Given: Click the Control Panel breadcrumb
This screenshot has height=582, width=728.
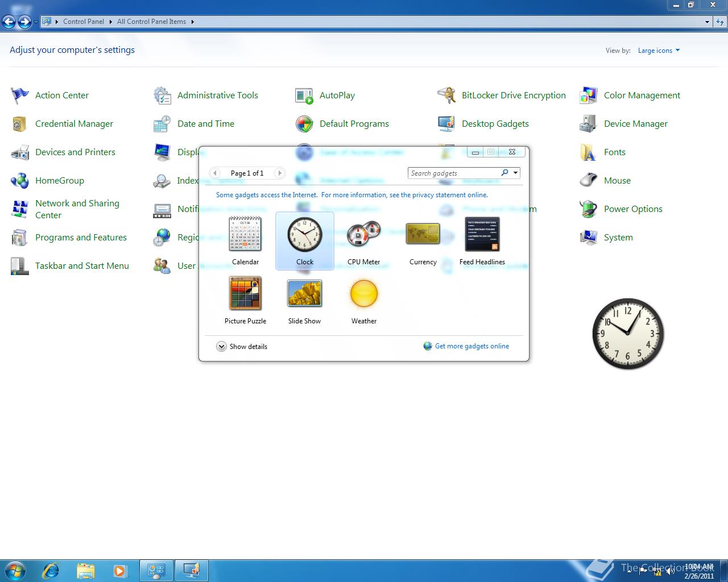Looking at the screenshot, I should click(x=84, y=22).
